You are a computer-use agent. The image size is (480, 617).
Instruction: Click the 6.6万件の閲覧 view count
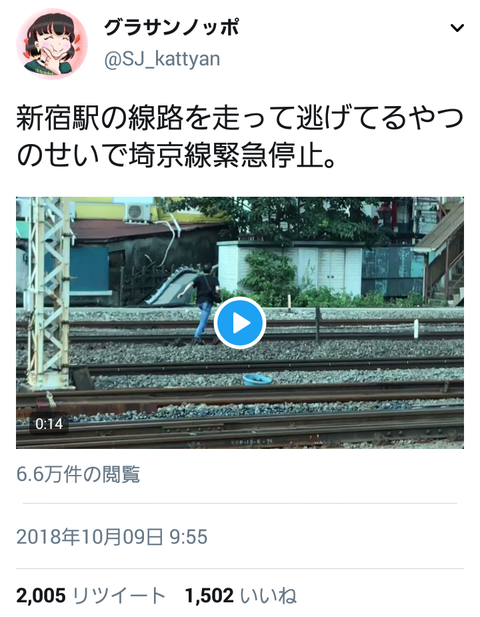coord(78,474)
